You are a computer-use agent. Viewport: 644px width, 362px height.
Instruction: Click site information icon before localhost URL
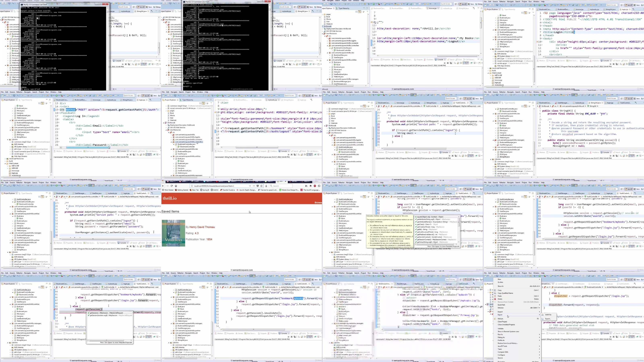tap(192, 186)
